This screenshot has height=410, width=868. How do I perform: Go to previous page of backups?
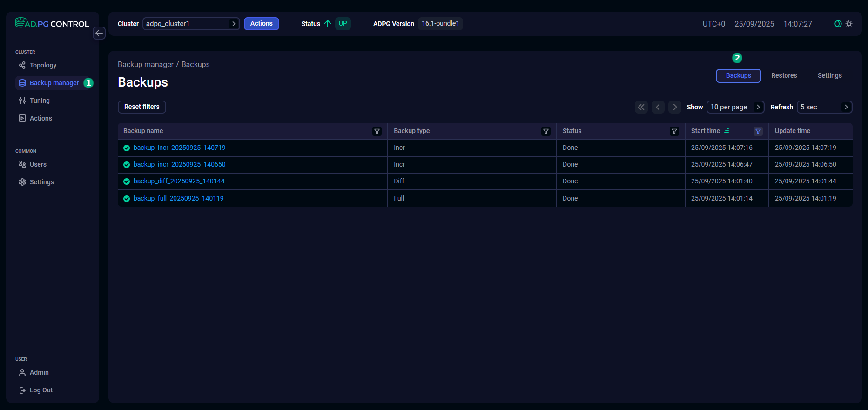[x=658, y=107]
